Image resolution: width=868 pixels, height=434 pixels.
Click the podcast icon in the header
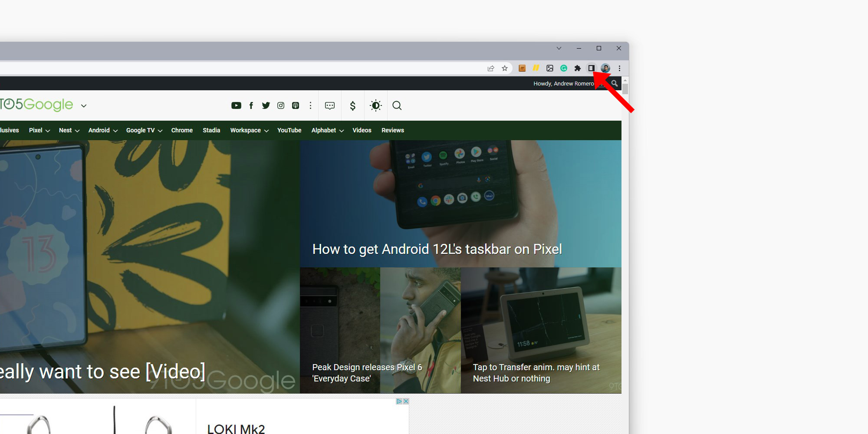pyautogui.click(x=296, y=105)
